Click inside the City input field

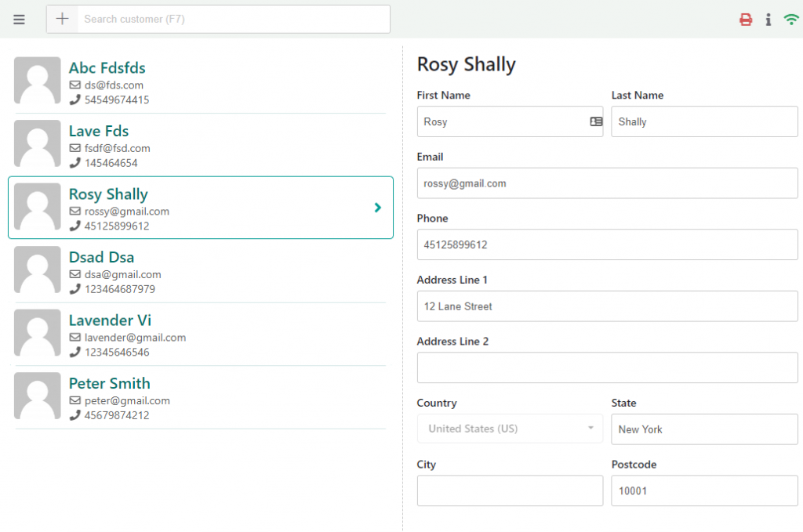[x=509, y=490]
